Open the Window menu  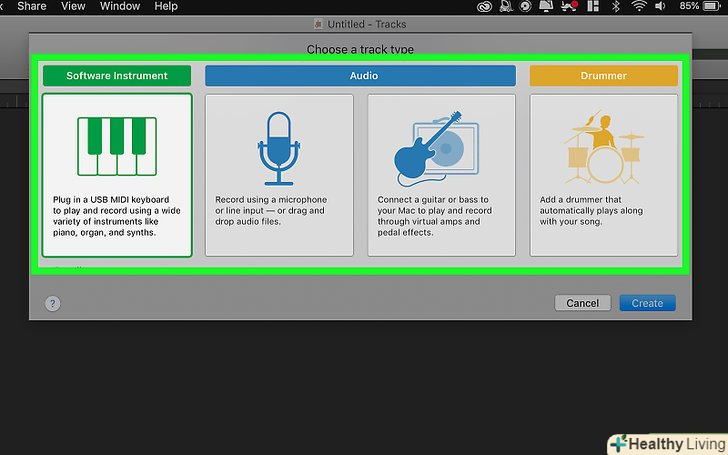pyautogui.click(x=120, y=6)
